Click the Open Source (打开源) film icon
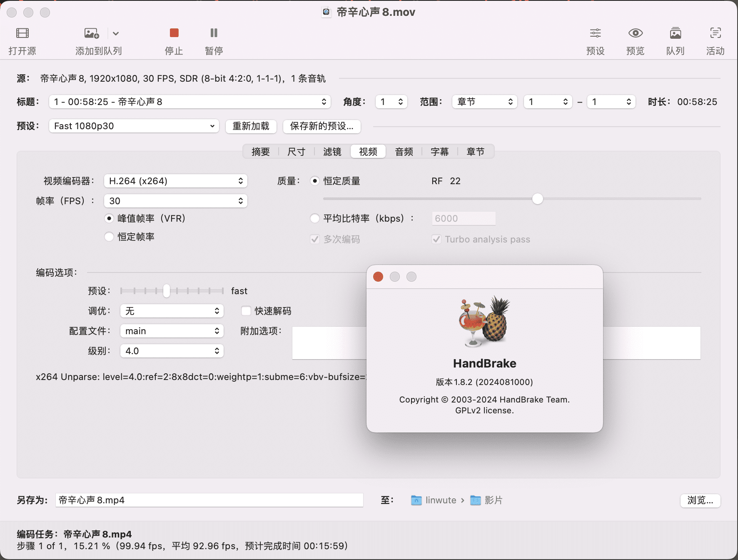 coord(22,33)
